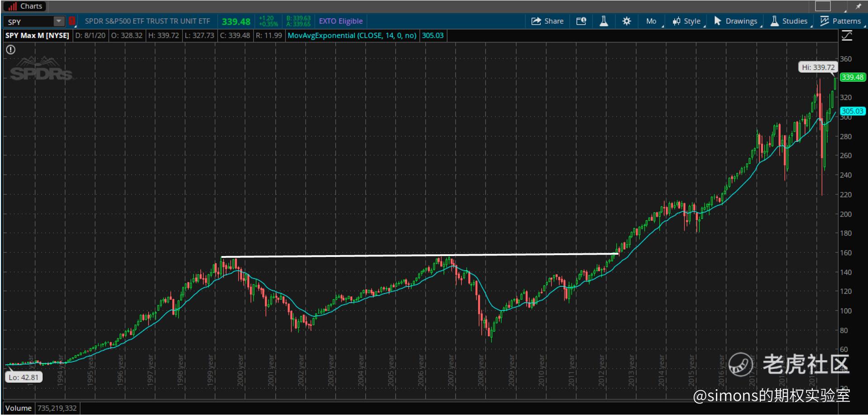Click the R: 11.99 range value
This screenshot has height=416, width=868.
[x=269, y=35]
